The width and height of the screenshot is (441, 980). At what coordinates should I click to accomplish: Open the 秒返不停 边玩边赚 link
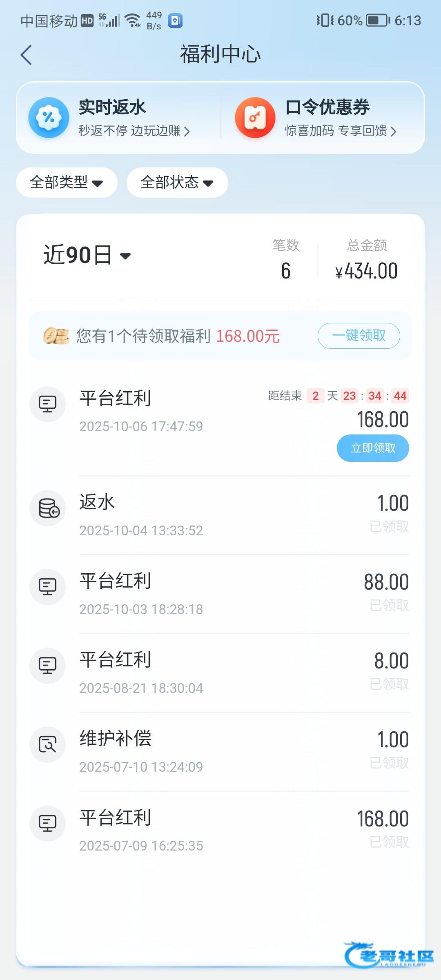[x=134, y=131]
